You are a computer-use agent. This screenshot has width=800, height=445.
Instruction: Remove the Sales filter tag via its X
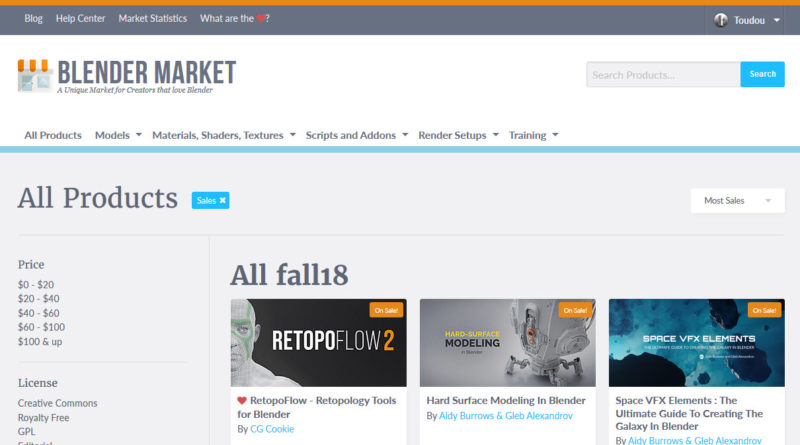[222, 201]
